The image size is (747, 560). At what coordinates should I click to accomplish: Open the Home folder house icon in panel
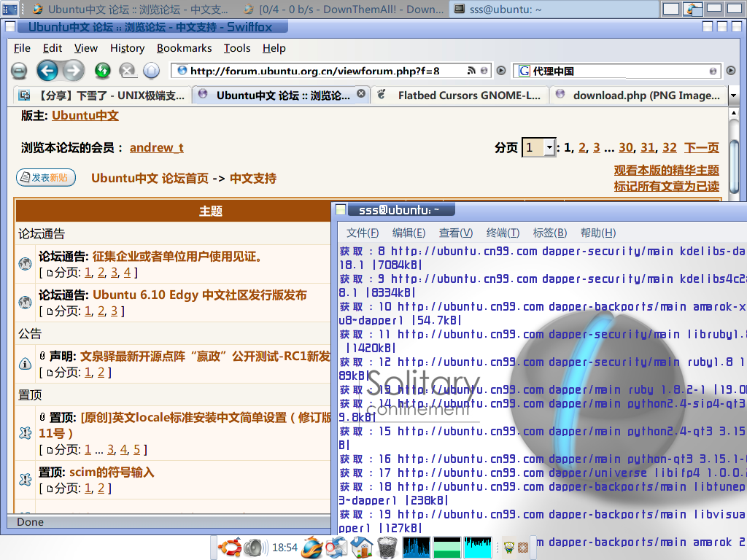coord(362,547)
